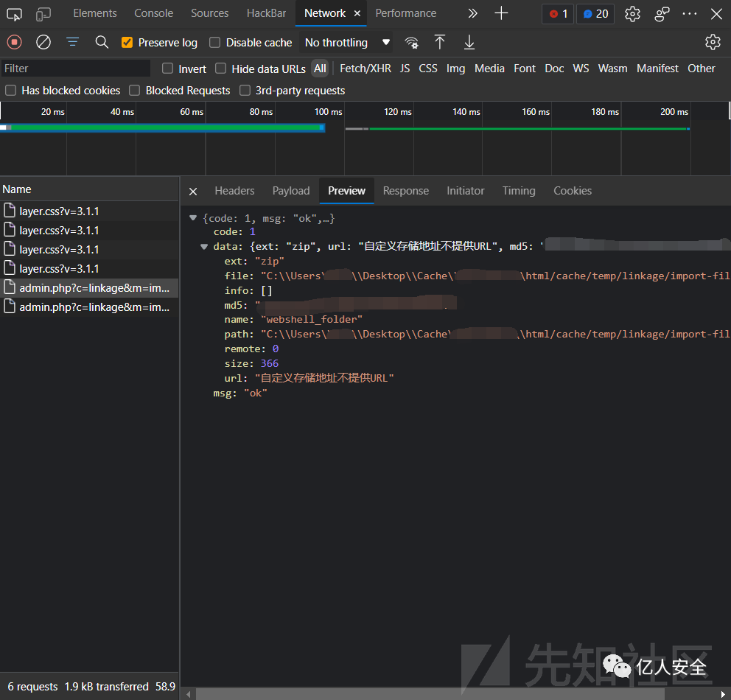The image size is (731, 700).
Task: Select first layer.css?v=3.1.1 request
Action: (x=59, y=211)
